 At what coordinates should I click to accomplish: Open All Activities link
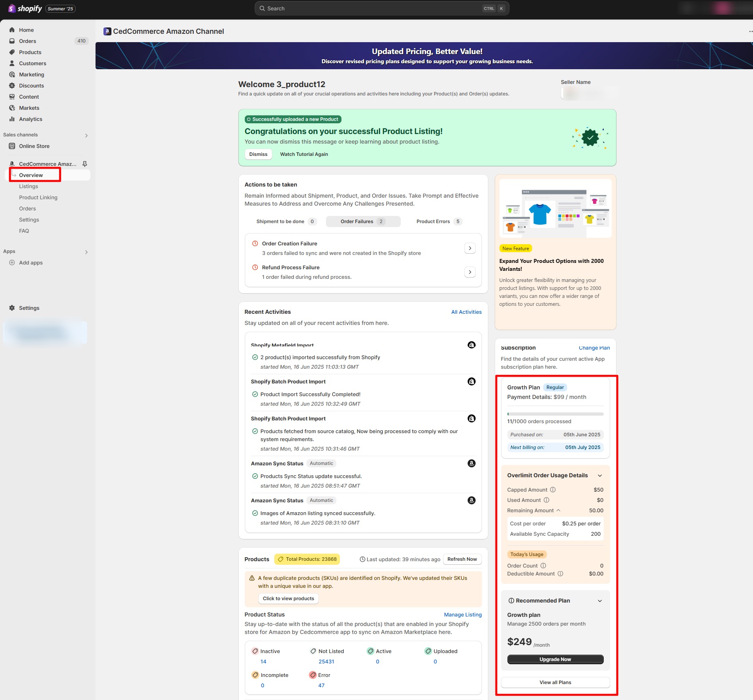tap(466, 312)
